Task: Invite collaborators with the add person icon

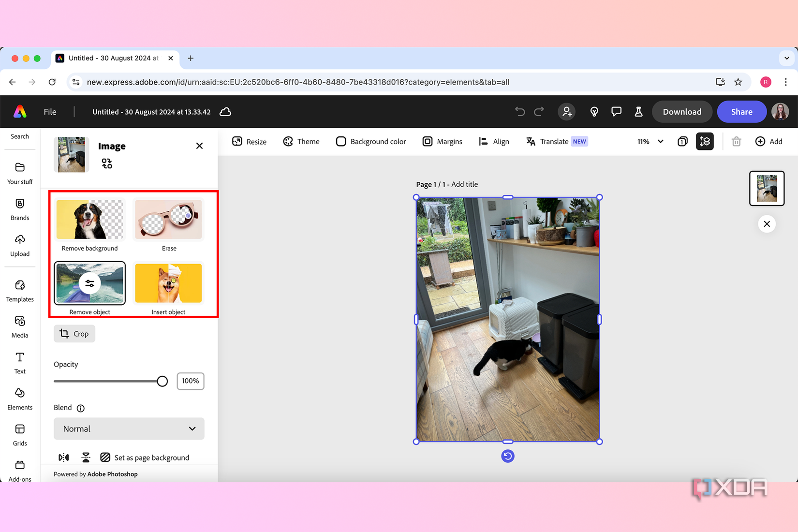Action: pyautogui.click(x=567, y=112)
